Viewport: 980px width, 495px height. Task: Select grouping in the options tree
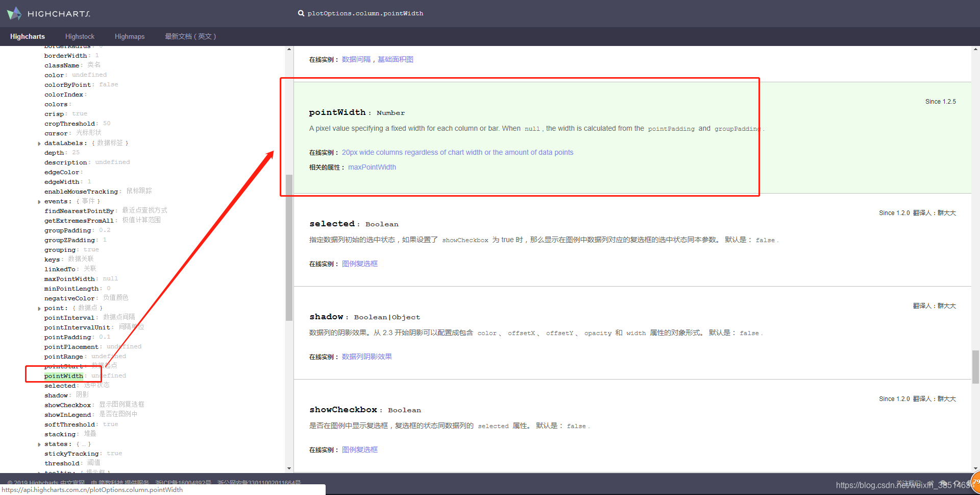click(60, 250)
